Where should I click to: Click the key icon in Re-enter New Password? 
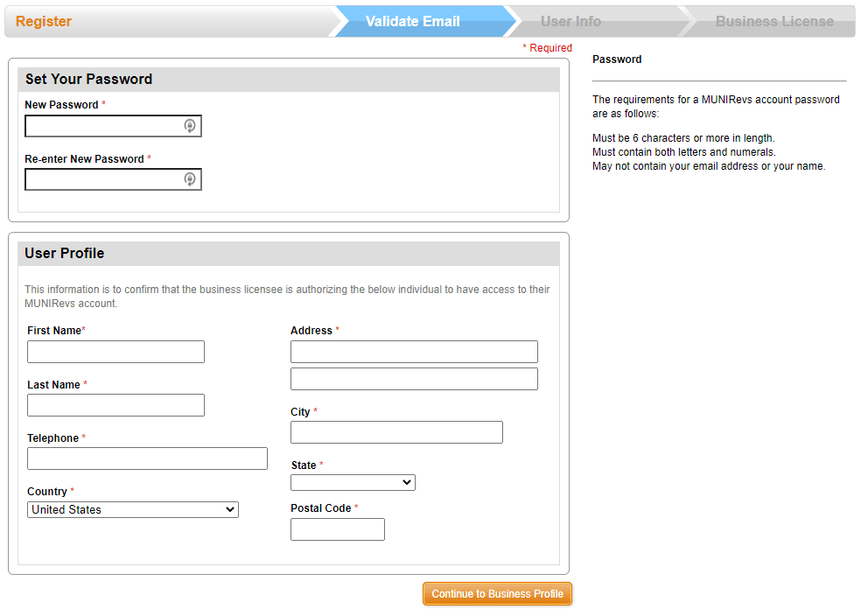pyautogui.click(x=189, y=179)
